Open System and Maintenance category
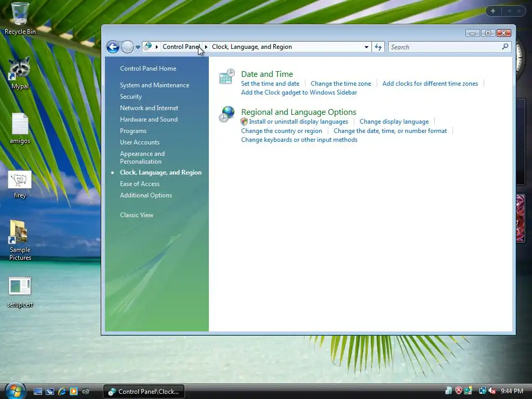This screenshot has height=399, width=532. tap(154, 85)
